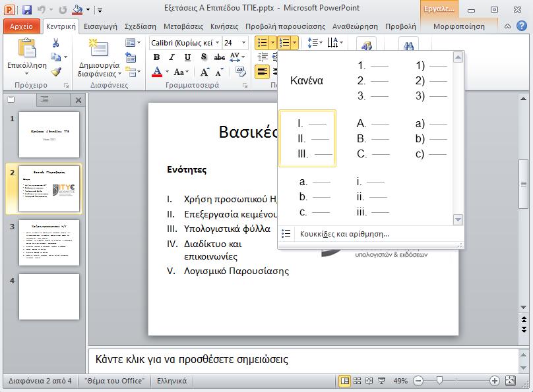
Task: Toggle Bold formatting
Action: 156,57
